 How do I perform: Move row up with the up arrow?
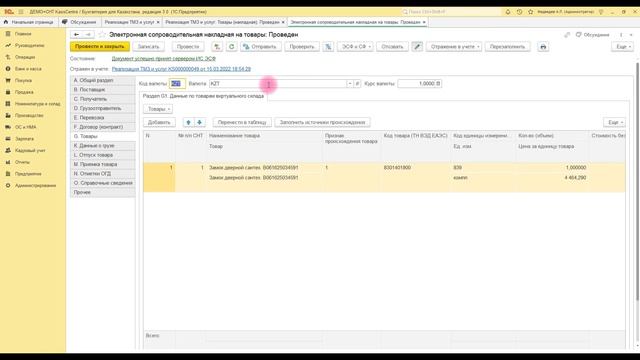click(188, 122)
